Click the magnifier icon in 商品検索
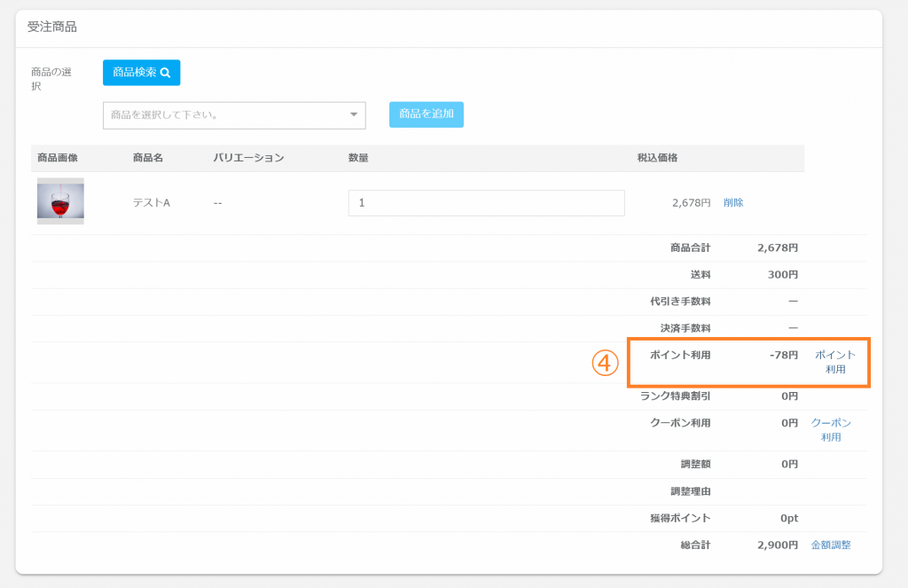Image resolution: width=908 pixels, height=588 pixels. click(x=165, y=73)
